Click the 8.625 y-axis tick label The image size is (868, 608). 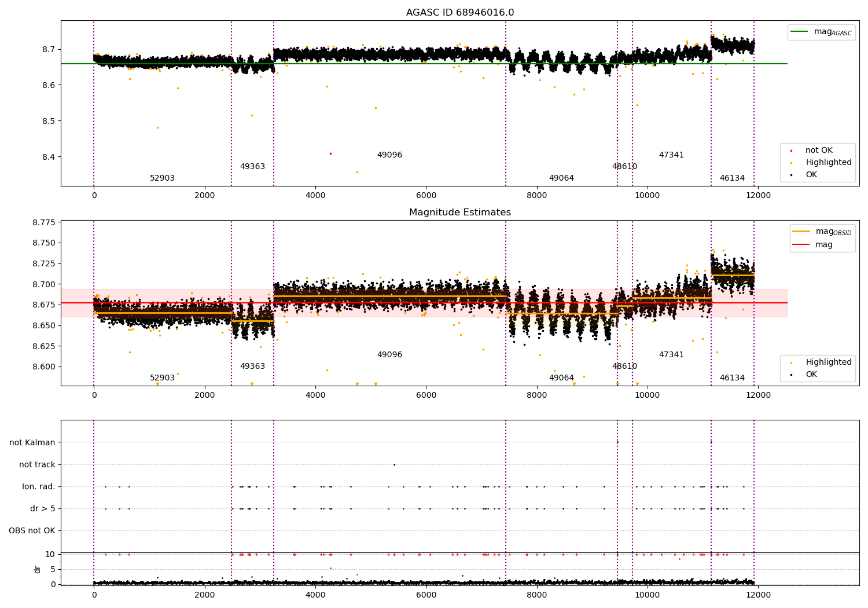click(44, 346)
